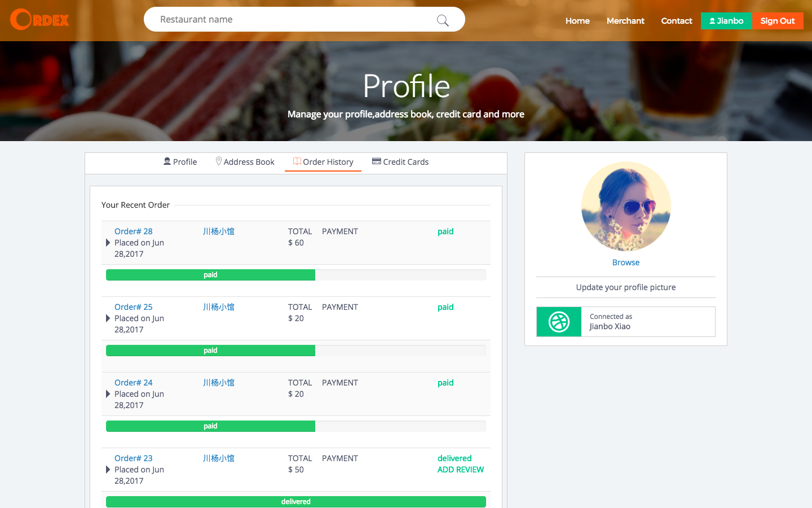Click the paid status of Order# 28

coord(445,231)
